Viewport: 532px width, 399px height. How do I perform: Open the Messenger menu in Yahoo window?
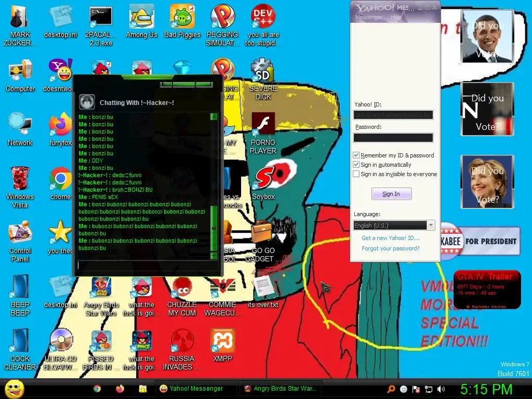click(x=368, y=17)
